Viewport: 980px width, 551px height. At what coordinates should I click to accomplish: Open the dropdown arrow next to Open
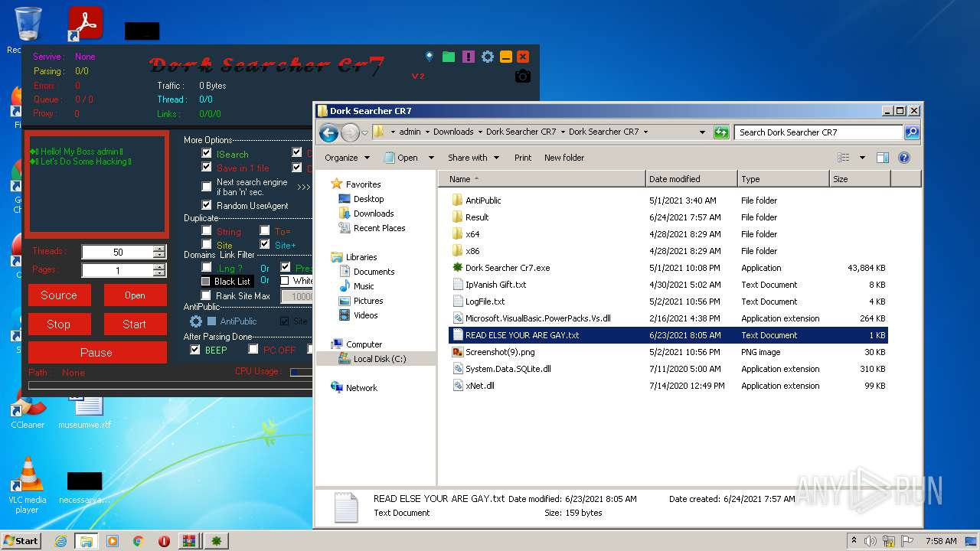coord(431,158)
